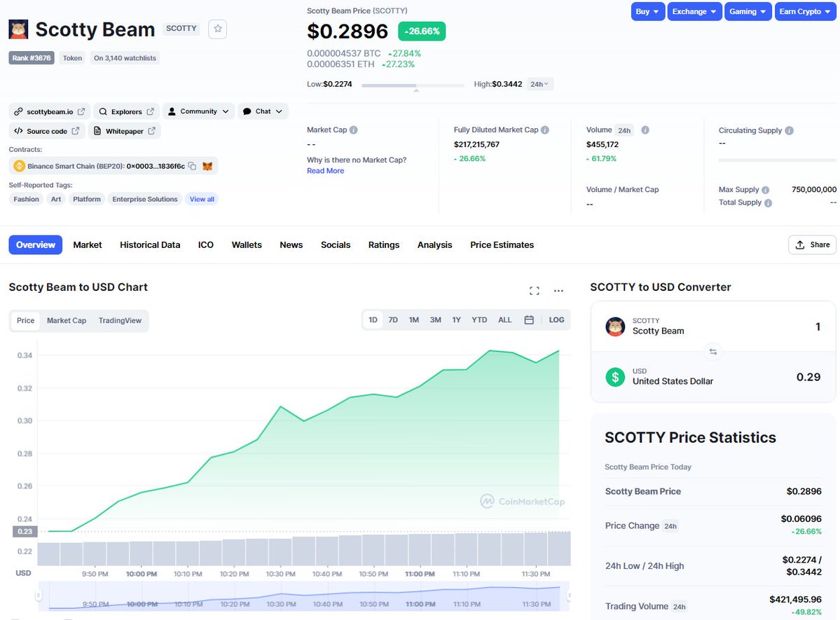Add Scotty Beam to watchlist star
840x620 pixels.
point(217,29)
